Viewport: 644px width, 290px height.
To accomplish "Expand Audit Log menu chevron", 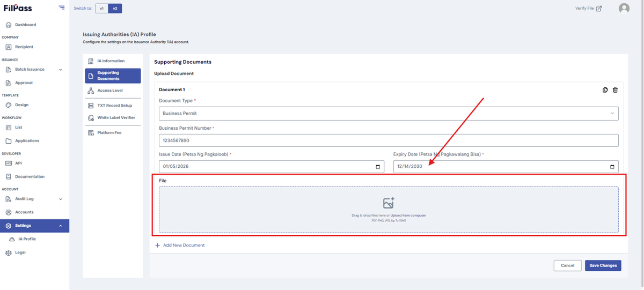I will [60, 199].
